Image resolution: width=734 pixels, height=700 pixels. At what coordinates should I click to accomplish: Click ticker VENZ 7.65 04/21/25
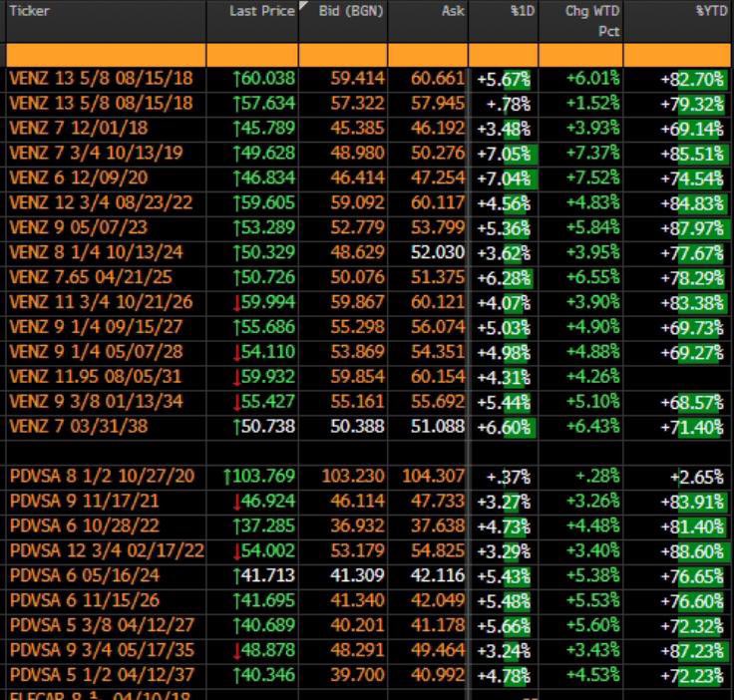(91, 277)
